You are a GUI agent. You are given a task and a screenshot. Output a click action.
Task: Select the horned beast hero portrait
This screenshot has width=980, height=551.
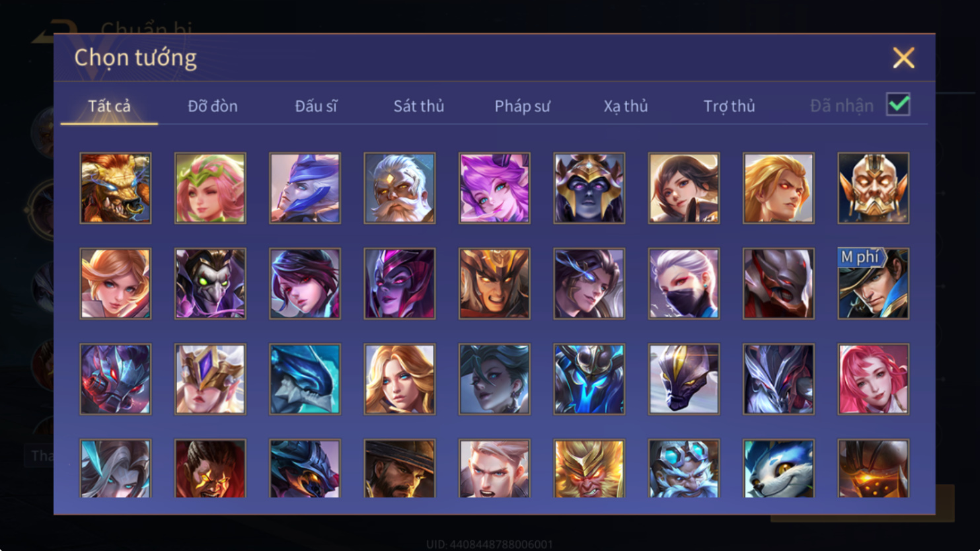[116, 188]
